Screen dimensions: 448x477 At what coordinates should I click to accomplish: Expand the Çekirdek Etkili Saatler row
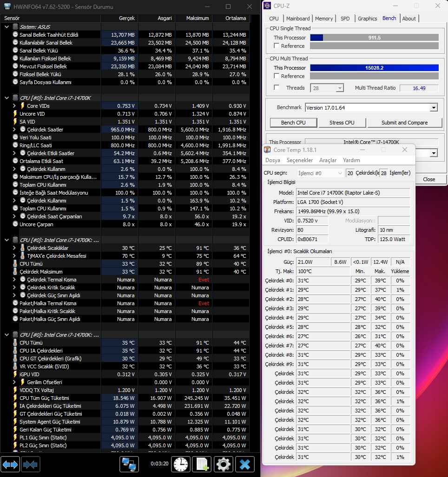tap(14, 153)
